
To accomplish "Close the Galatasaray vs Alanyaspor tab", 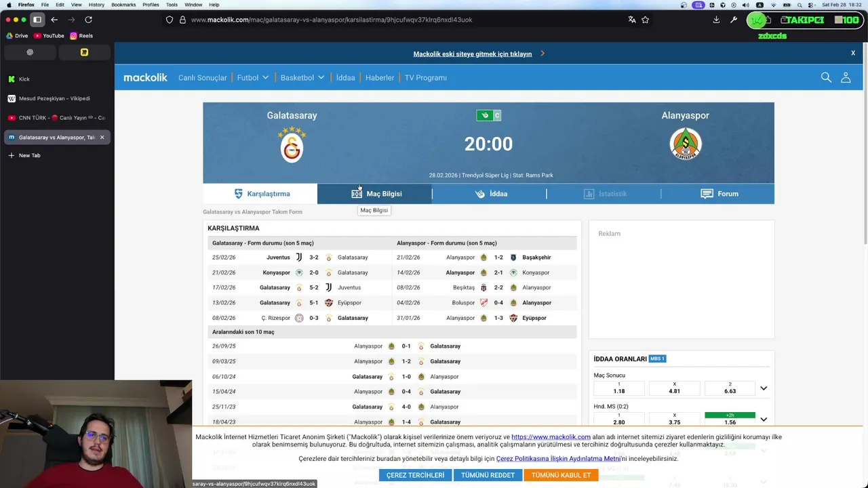I will tap(102, 137).
